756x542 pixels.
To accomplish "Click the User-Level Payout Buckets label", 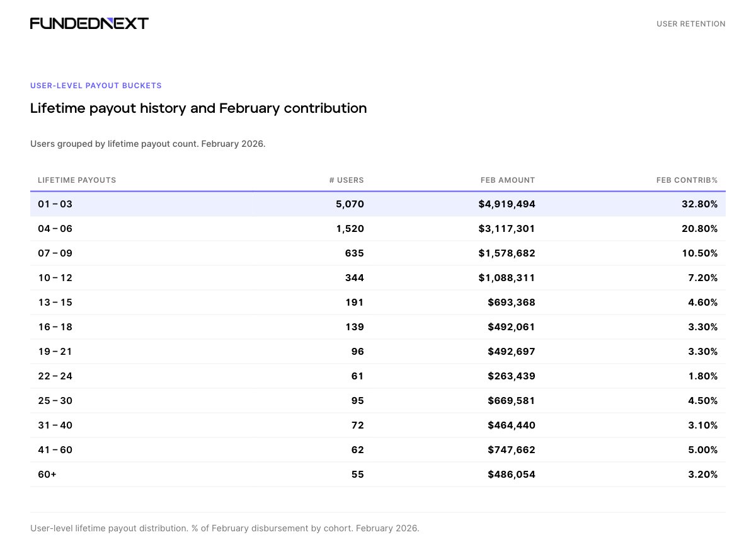I will click(96, 85).
